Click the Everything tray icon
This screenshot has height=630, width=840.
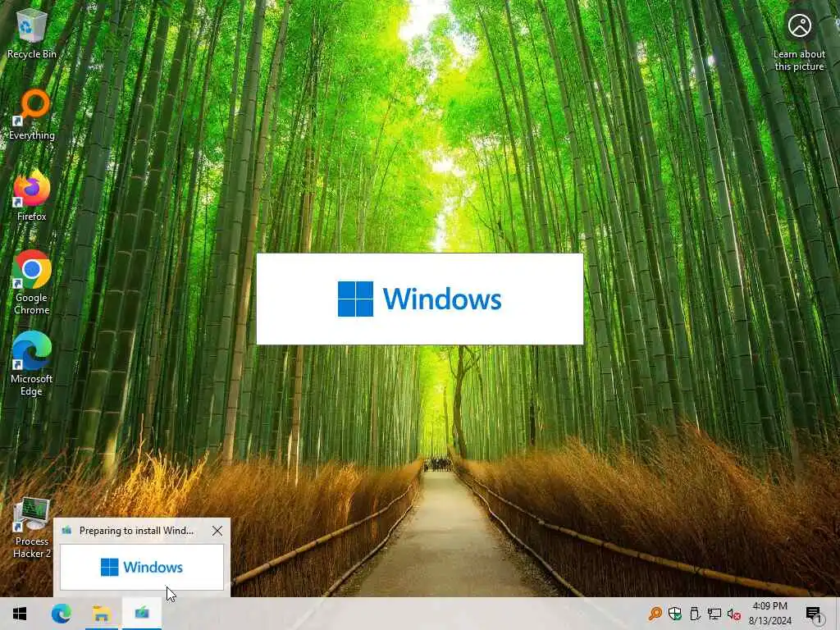(655, 614)
